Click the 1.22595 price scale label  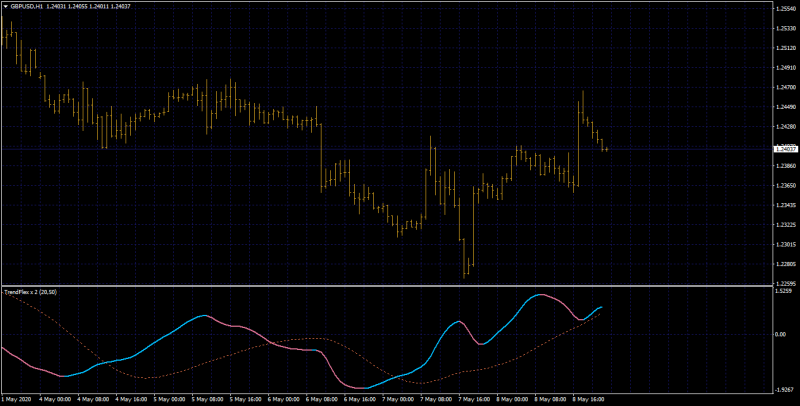pyautogui.click(x=786, y=283)
